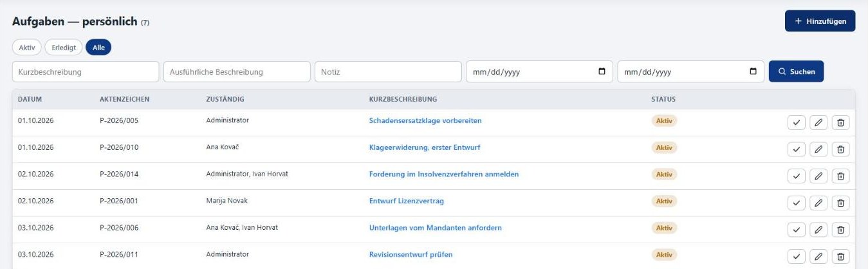
Task: Check off the Entwurf Lizenzvertrag task
Action: (x=797, y=203)
